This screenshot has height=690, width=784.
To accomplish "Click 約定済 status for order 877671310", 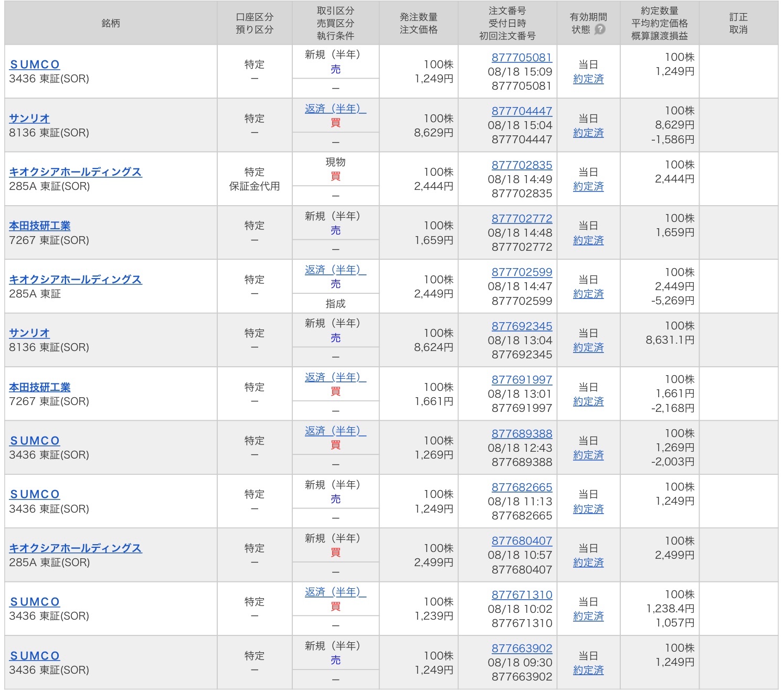I will (588, 616).
